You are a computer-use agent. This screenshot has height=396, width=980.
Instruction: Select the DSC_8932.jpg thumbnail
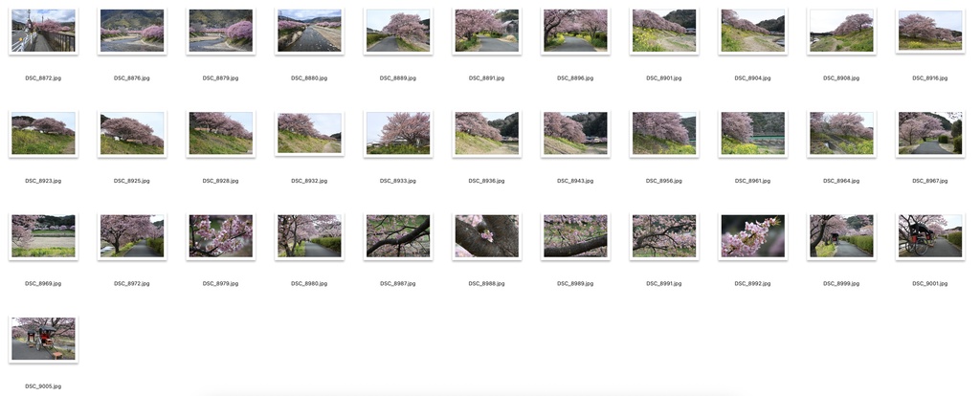[x=309, y=134]
